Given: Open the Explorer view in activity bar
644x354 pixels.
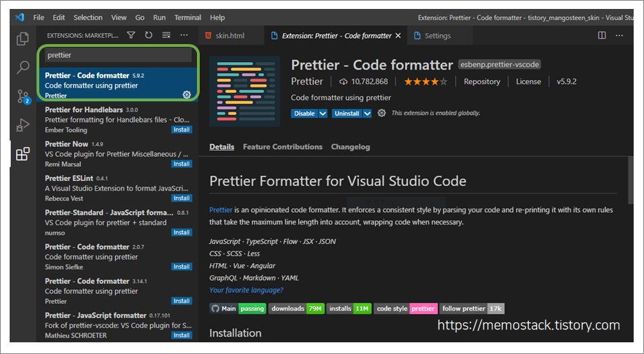Looking at the screenshot, I should tap(23, 39).
